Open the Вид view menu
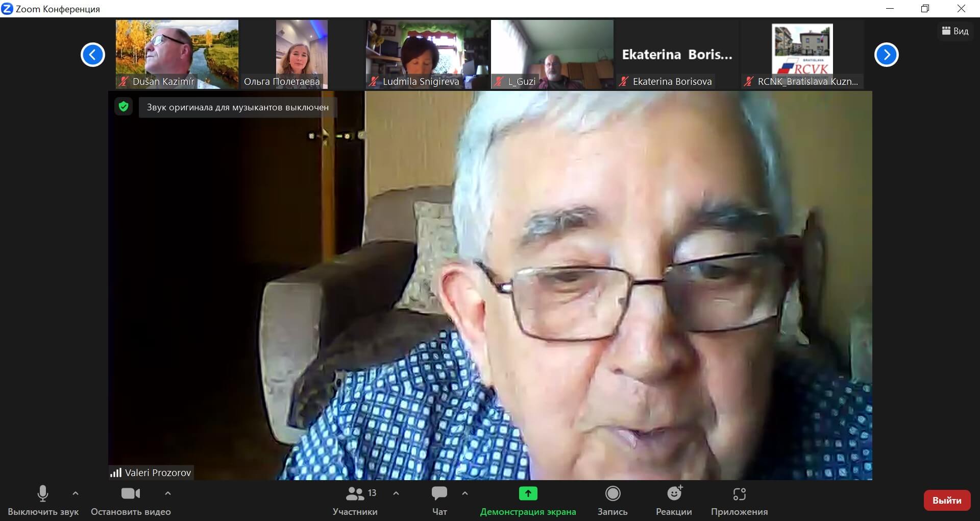 (x=955, y=31)
